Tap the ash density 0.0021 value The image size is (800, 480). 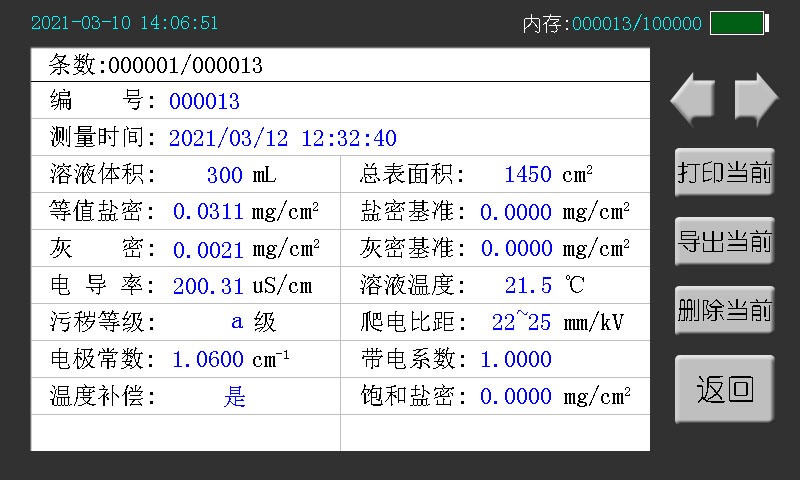[208, 249]
